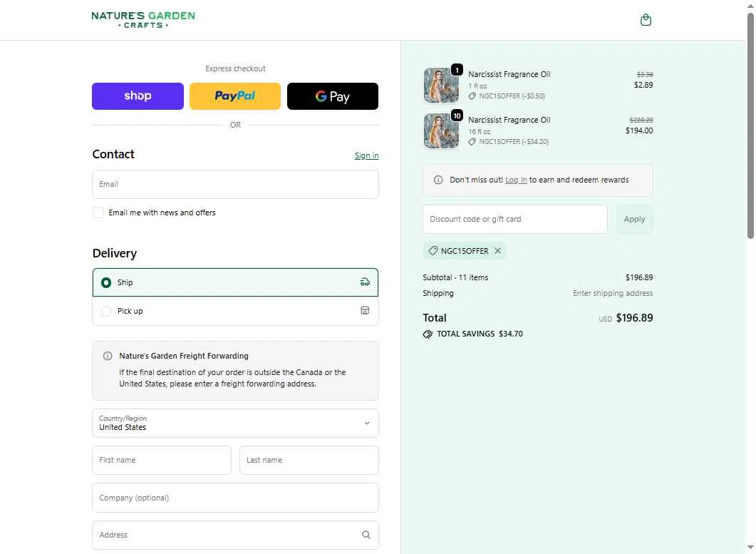The width and height of the screenshot is (756, 554).
Task: Click the TOTAL SAVINGS $34.70 text
Action: pyautogui.click(x=480, y=334)
